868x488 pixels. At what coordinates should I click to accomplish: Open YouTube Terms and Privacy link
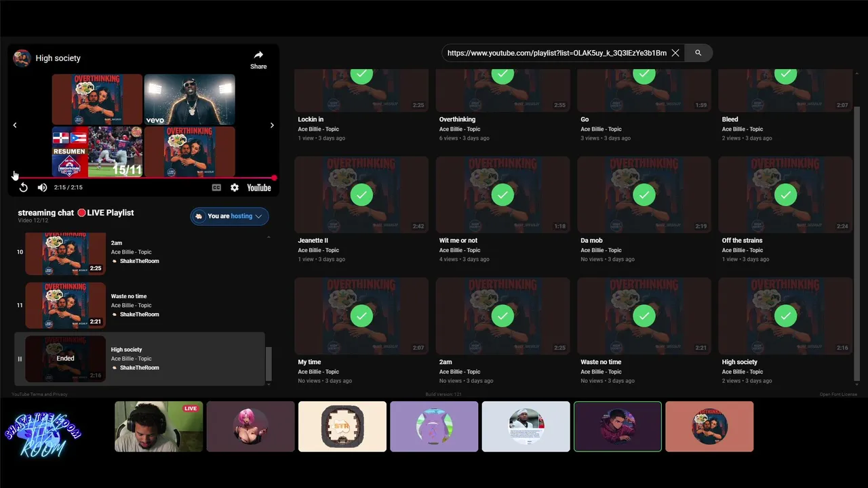pyautogui.click(x=39, y=394)
